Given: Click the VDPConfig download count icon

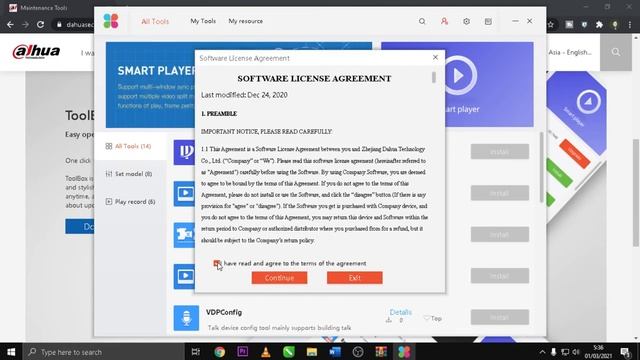Looking at the screenshot, I should [389, 320].
